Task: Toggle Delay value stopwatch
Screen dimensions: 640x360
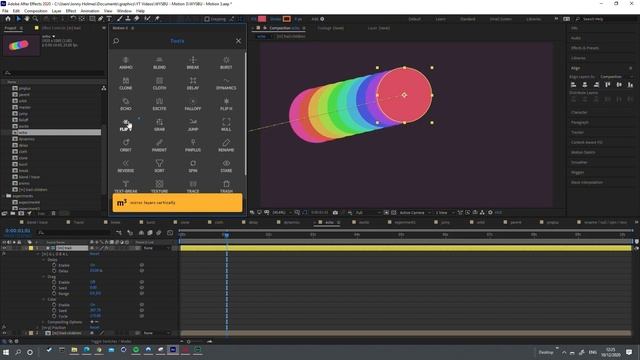Action: coord(54,271)
